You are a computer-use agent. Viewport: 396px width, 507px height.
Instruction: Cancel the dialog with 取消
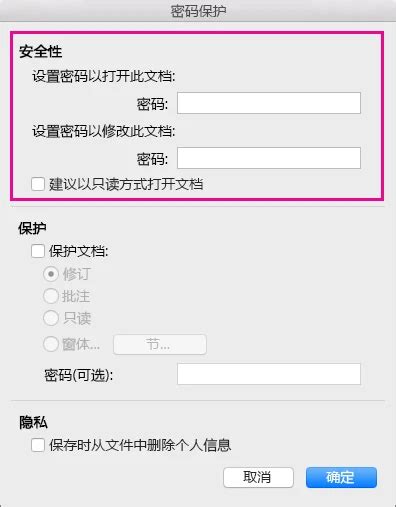click(x=258, y=477)
